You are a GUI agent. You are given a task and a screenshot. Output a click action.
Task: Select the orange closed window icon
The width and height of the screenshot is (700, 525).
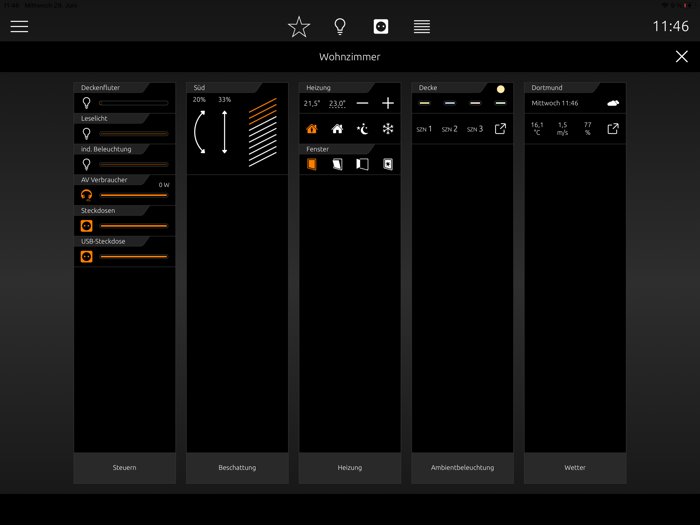coord(312,164)
